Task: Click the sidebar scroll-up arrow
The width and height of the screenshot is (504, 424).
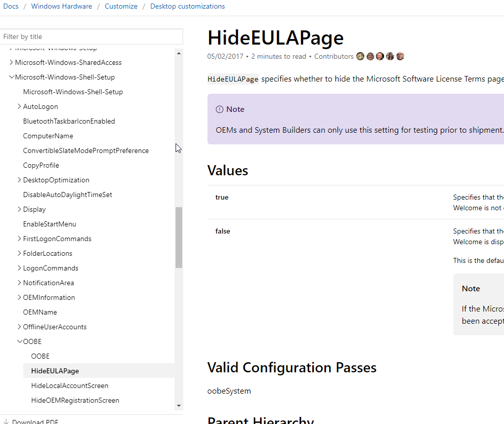Action: click(179, 53)
